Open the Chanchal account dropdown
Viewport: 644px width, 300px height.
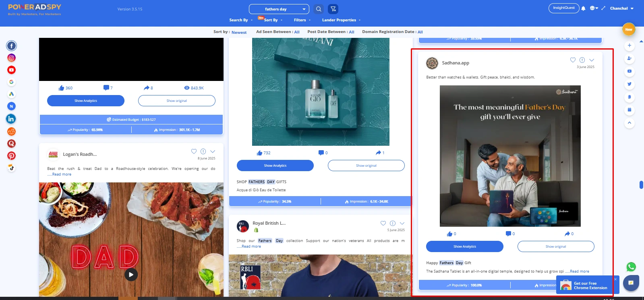[x=622, y=8]
